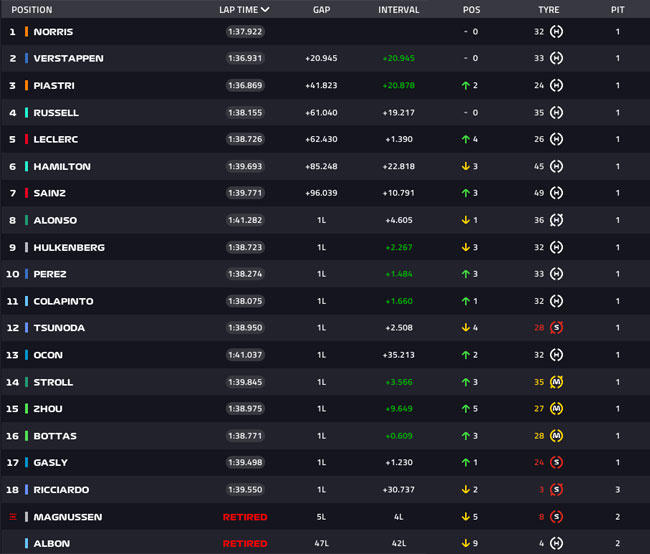
Task: Click Ocon's lap time 1:41.037
Action: click(245, 355)
